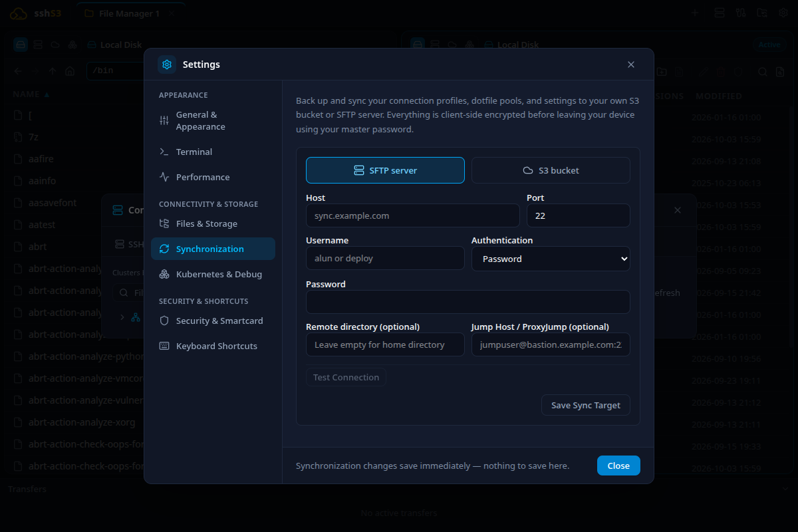Select the server source icon in left pane
The height and width of the screenshot is (532, 798).
(x=38, y=45)
